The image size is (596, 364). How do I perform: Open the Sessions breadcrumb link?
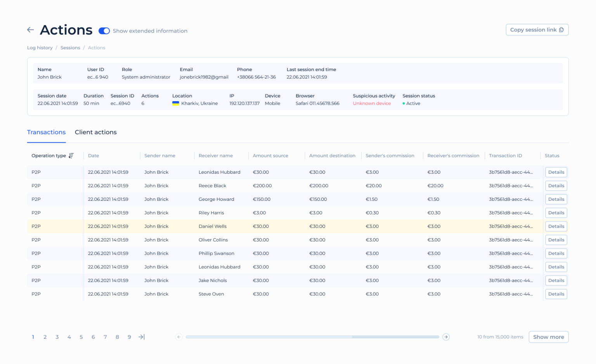point(70,47)
